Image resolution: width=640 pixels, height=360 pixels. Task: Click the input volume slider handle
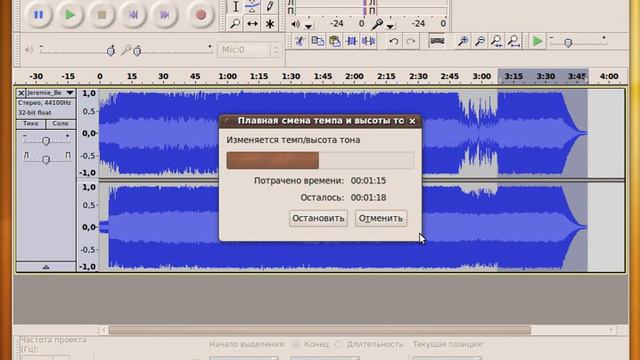pyautogui.click(x=137, y=51)
